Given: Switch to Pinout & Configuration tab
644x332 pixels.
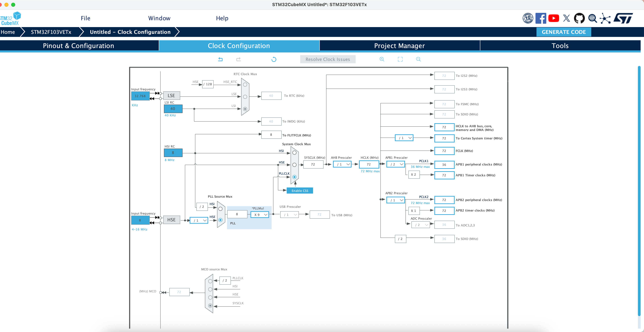Looking at the screenshot, I should click(78, 46).
